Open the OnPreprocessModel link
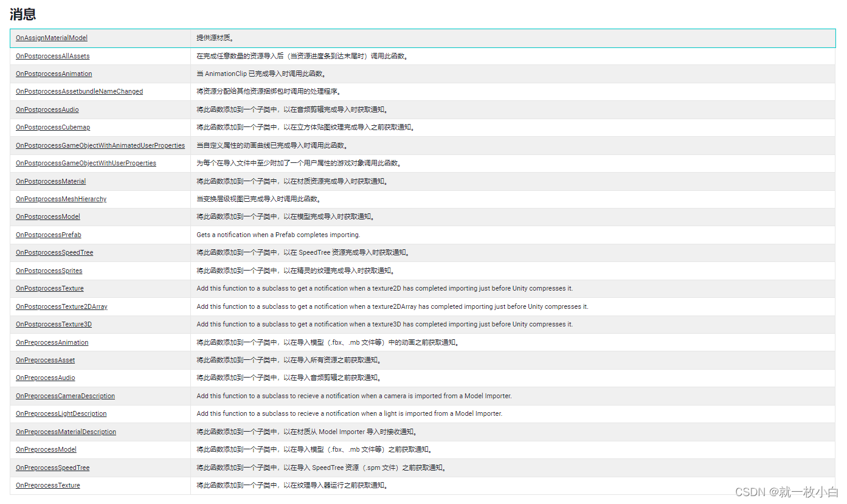The height and width of the screenshot is (504, 847). click(46, 449)
